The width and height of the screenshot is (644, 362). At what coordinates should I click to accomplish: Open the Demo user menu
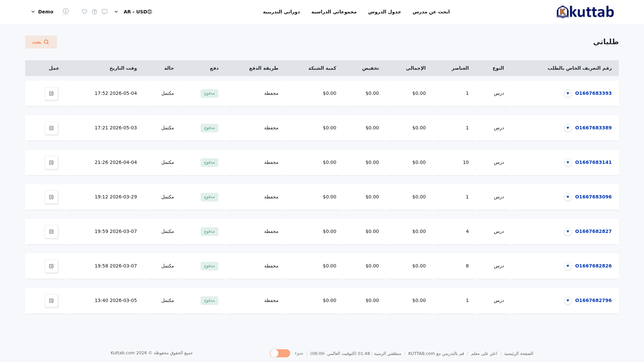42,12
